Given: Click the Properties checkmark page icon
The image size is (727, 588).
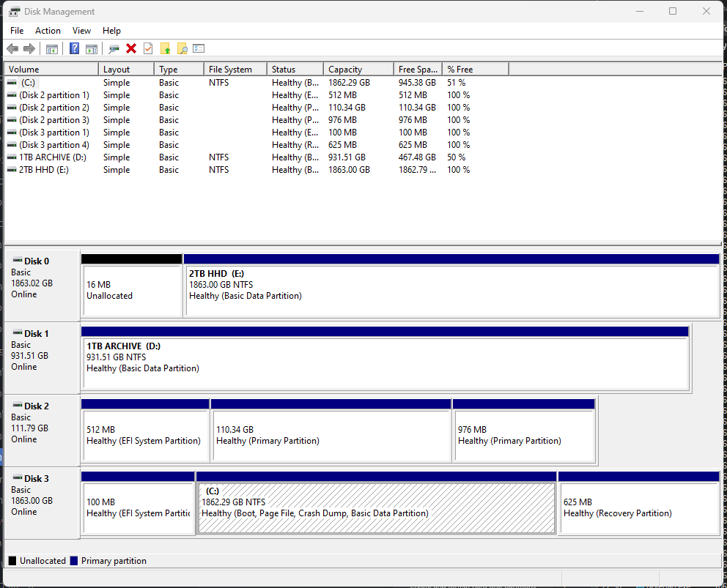Looking at the screenshot, I should pyautogui.click(x=148, y=48).
